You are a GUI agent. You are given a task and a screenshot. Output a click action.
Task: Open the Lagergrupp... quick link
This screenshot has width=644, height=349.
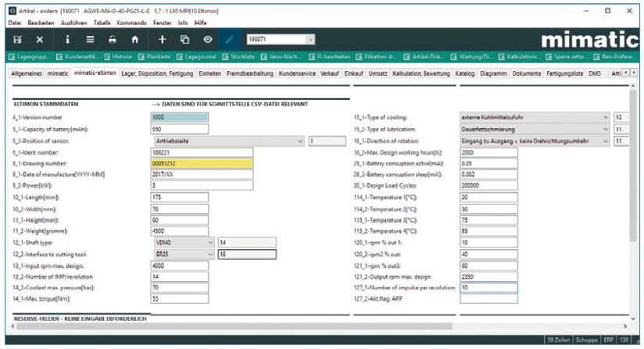[x=30, y=56]
